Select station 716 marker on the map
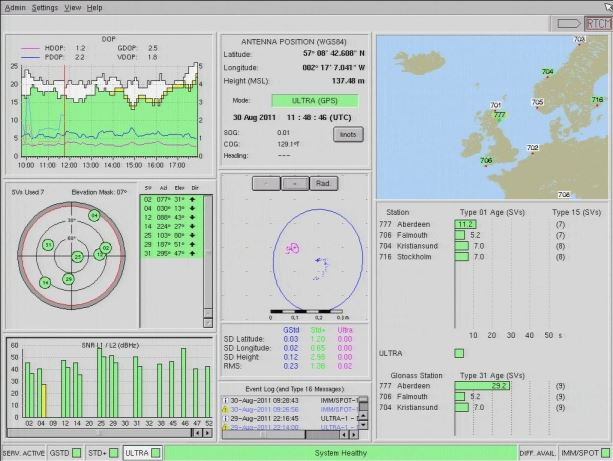 pos(598,100)
